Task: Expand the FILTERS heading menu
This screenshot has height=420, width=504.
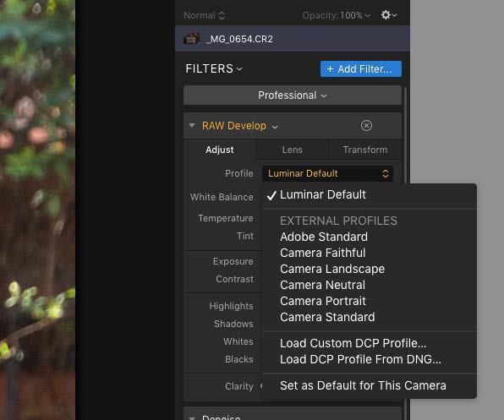Action: point(214,68)
